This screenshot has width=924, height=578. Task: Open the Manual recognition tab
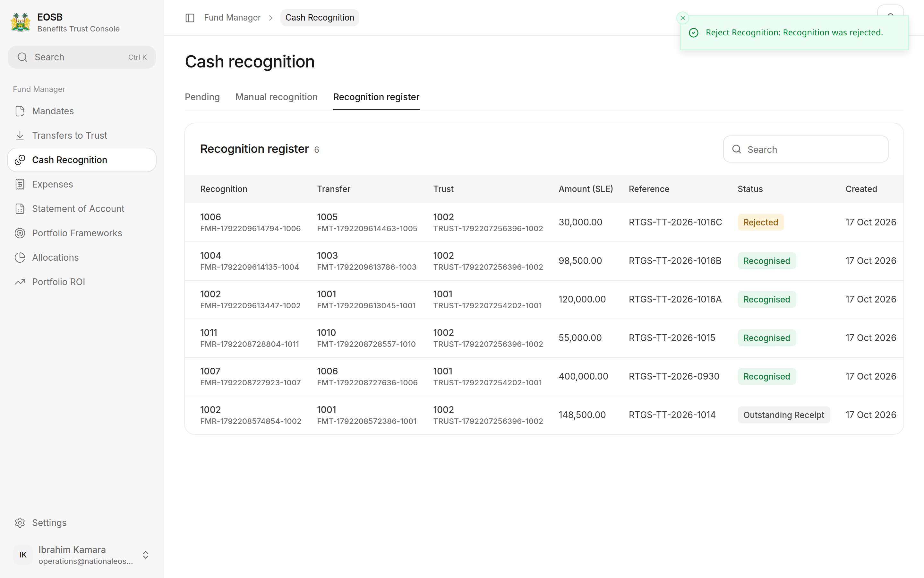277,97
